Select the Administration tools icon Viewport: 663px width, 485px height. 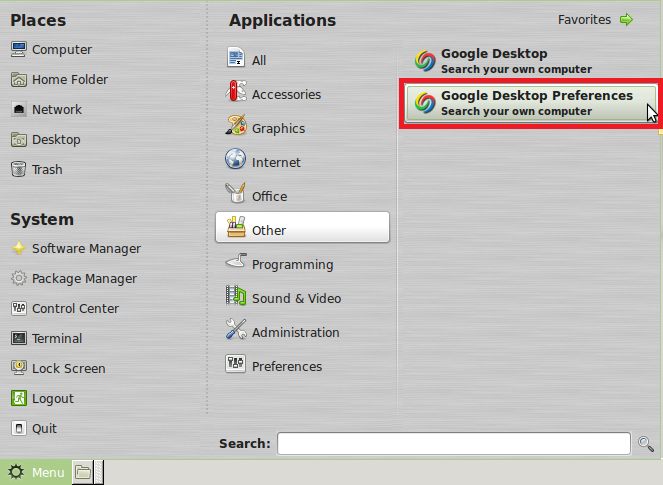click(x=236, y=329)
